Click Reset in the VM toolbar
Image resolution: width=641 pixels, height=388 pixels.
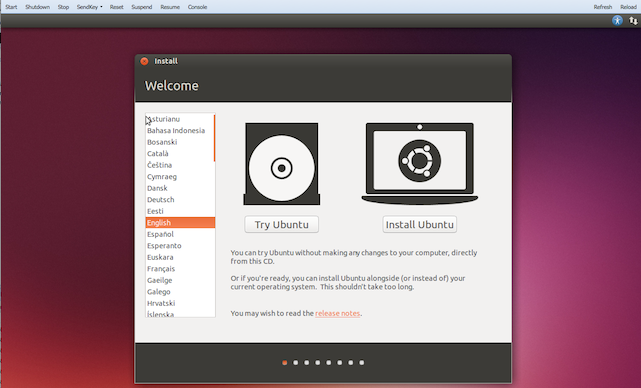[117, 7]
